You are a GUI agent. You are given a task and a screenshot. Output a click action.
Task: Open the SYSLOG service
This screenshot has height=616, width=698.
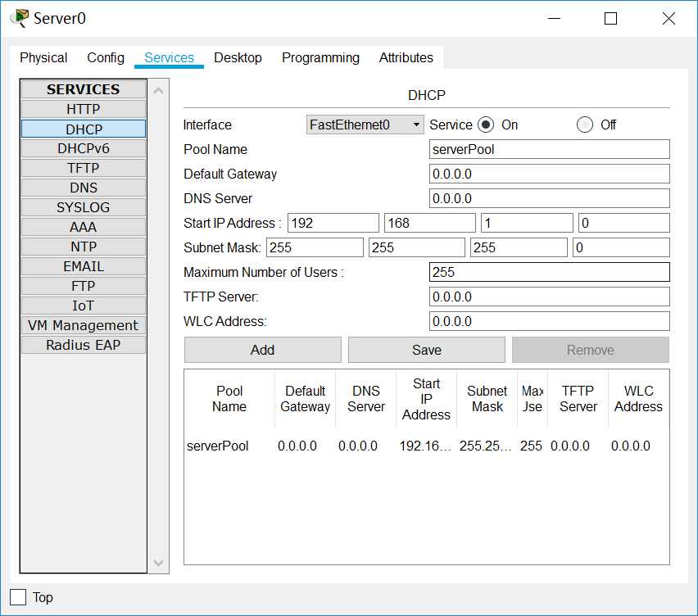coord(84,207)
